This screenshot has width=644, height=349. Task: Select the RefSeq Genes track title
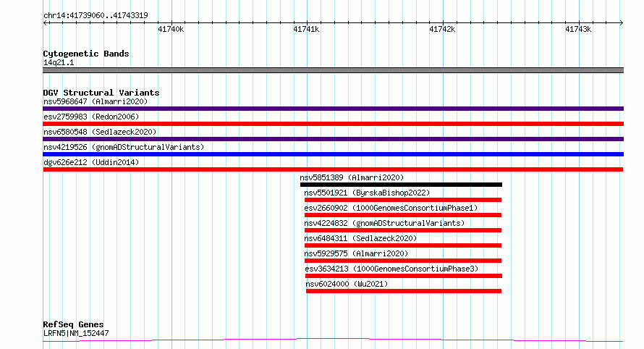point(74,324)
